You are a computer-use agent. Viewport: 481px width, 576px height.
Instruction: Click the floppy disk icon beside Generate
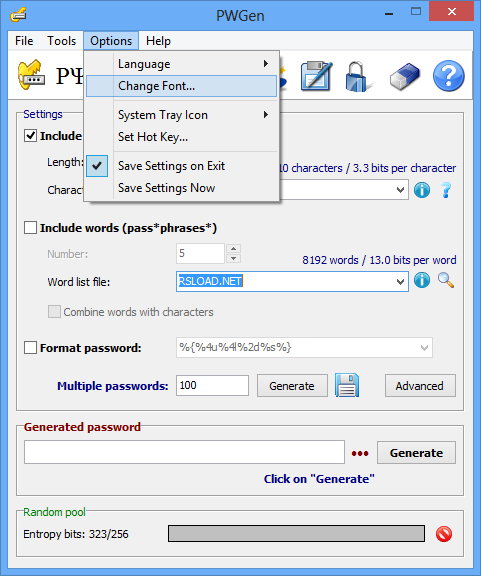tap(347, 385)
